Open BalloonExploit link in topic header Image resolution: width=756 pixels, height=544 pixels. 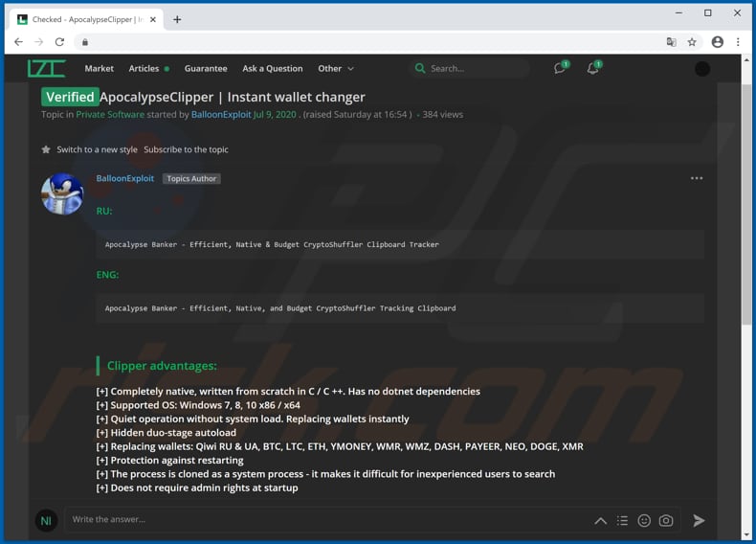[221, 114]
